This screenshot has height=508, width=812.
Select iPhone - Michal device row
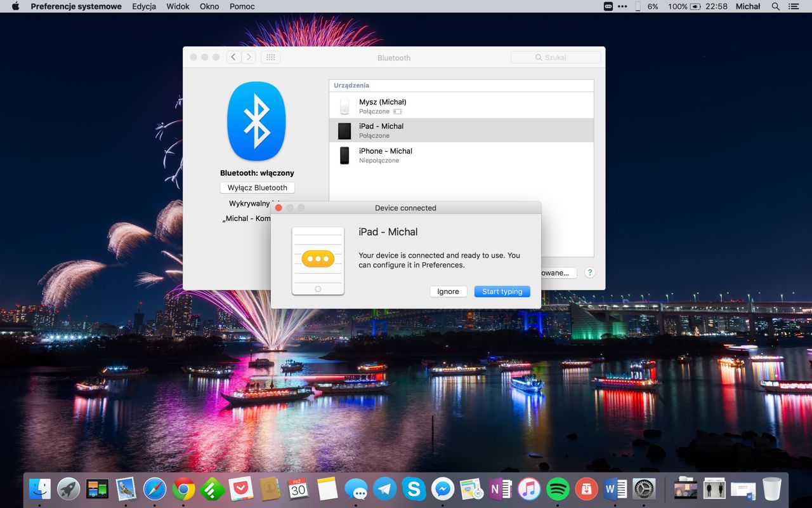(x=461, y=156)
